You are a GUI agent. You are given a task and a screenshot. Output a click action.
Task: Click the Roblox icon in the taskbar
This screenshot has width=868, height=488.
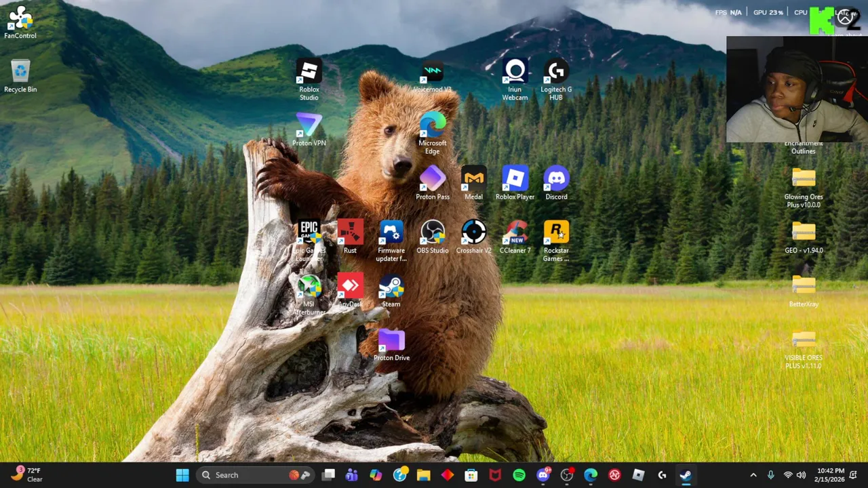point(638,475)
